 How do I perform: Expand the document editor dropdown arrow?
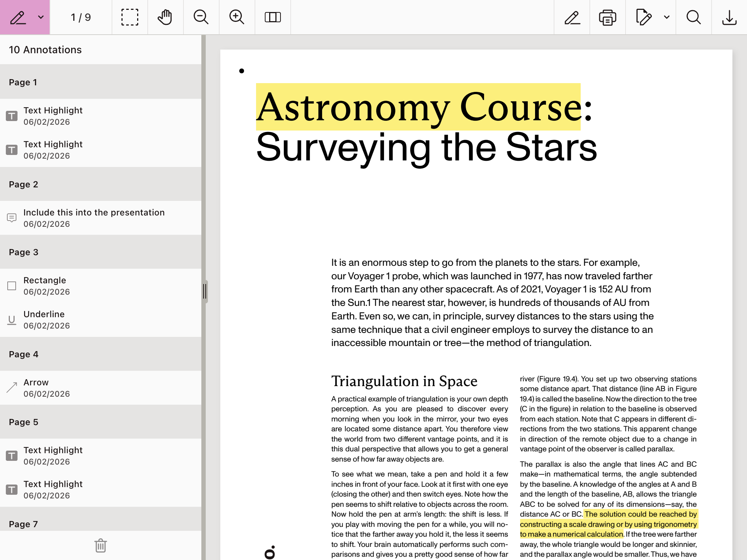pos(667,17)
